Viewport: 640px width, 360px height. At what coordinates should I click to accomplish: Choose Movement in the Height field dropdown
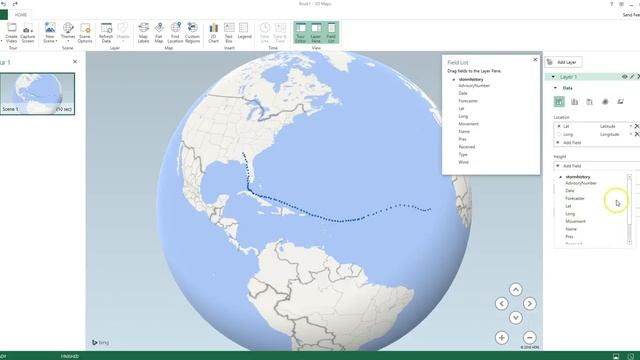(575, 221)
